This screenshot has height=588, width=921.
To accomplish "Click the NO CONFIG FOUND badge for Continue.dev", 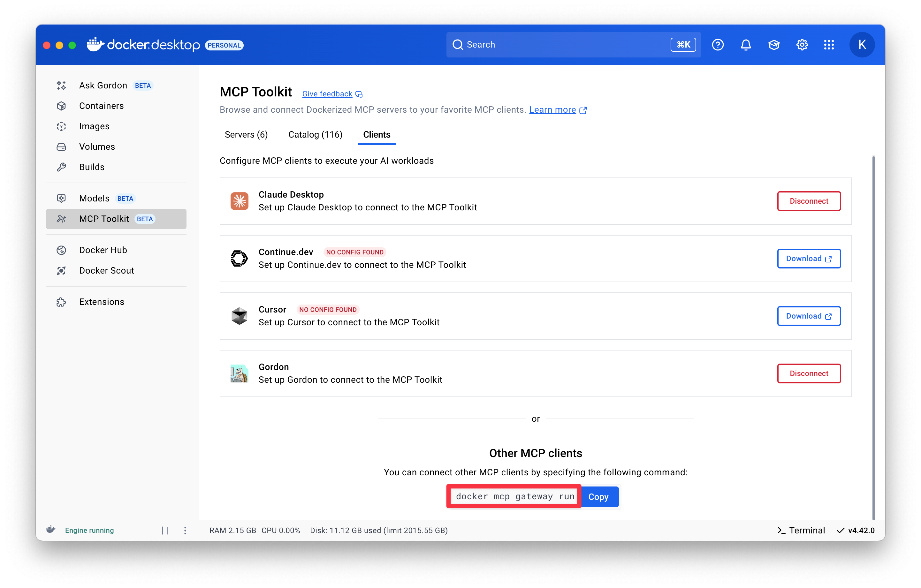I will [354, 252].
